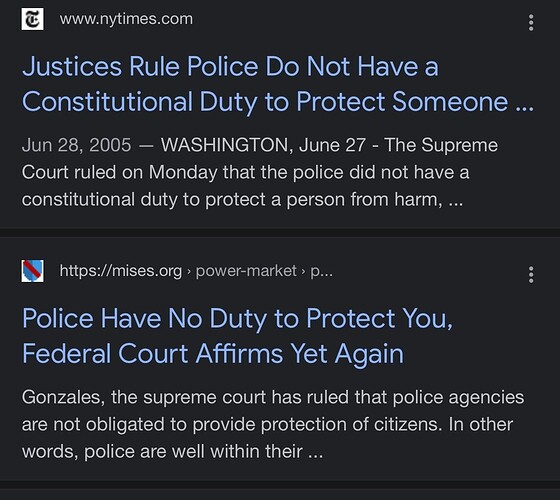Image resolution: width=560 pixels, height=500 pixels.
Task: Open three-dot menu for nytimes result
Action: [531, 23]
